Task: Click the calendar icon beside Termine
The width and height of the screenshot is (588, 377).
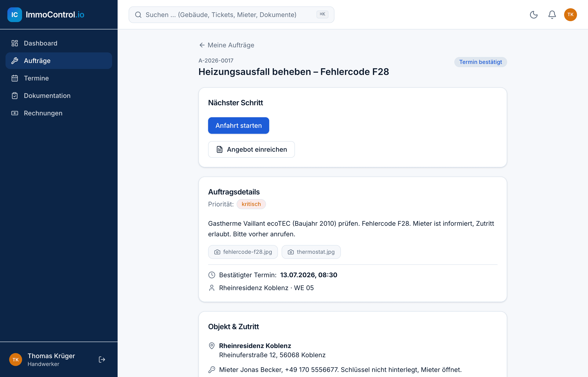Action: 15,78
